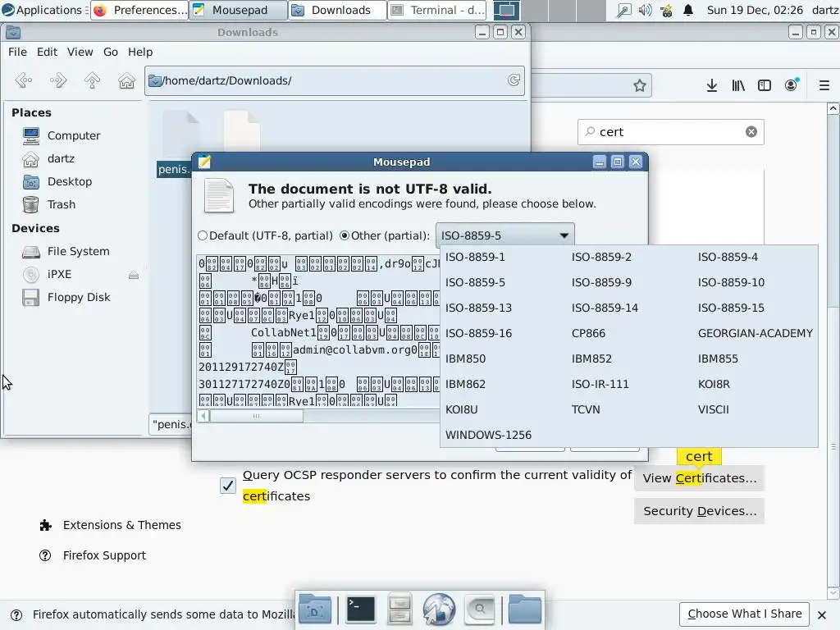
Task: Choose WINDOWS-1256 encoding
Action: (x=488, y=435)
